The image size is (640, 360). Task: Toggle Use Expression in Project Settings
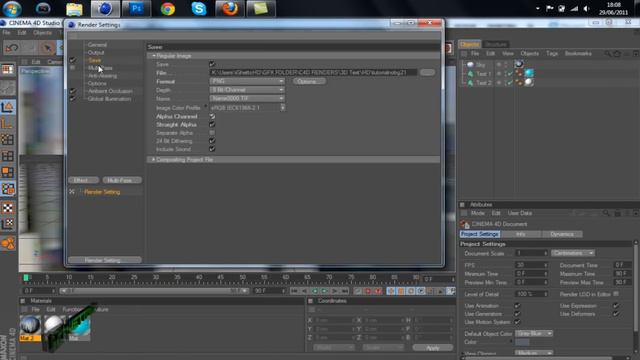pyautogui.click(x=616, y=306)
